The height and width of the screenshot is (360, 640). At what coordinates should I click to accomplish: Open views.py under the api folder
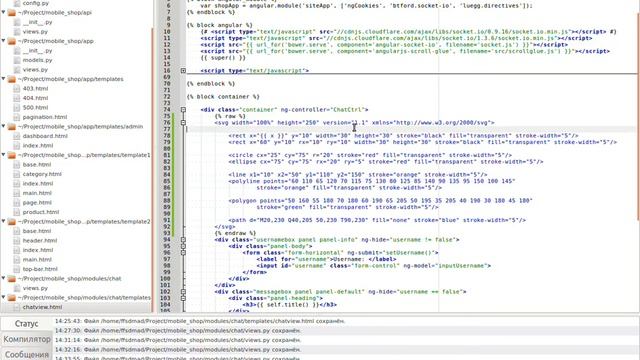(35, 31)
